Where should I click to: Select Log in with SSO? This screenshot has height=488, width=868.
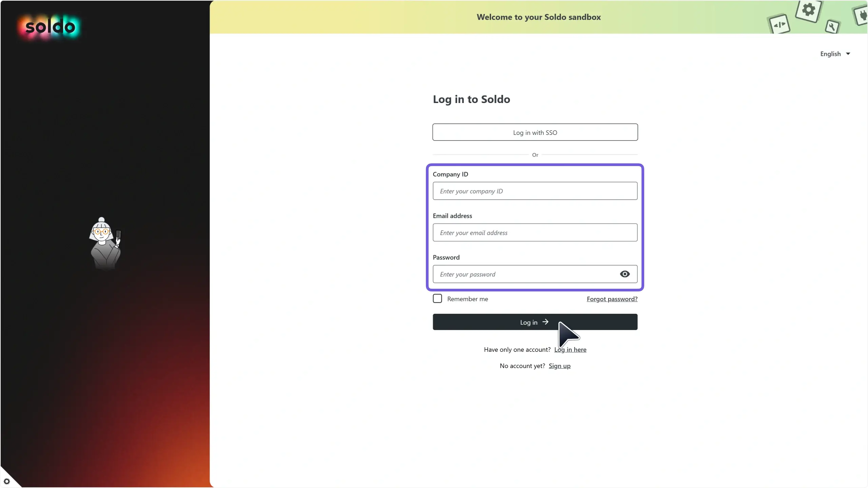pos(534,132)
